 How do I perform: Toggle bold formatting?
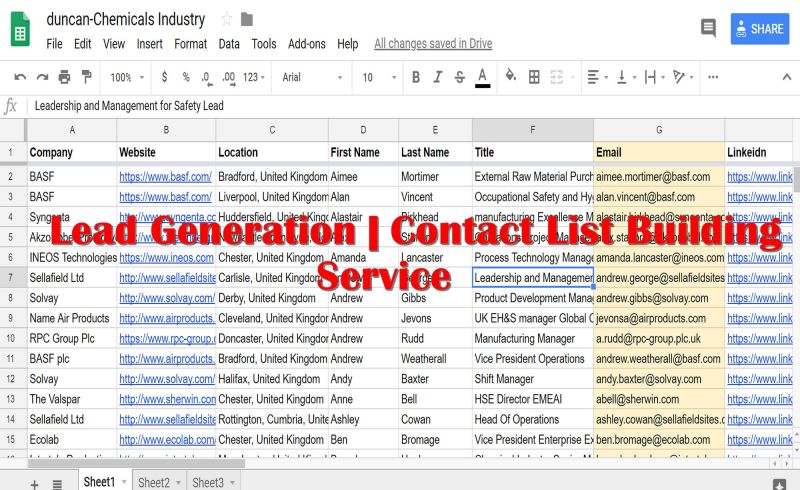(416, 77)
